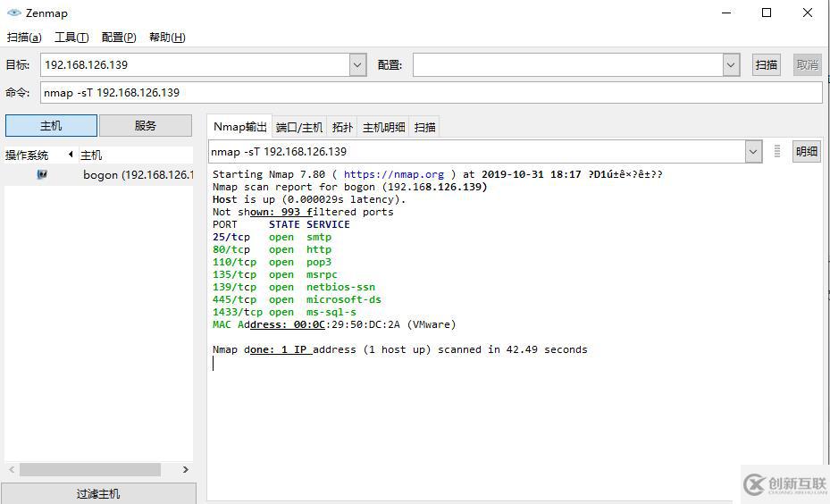This screenshot has width=830, height=504.
Task: Click the 110/tcp open pop3 line
Action: [272, 262]
